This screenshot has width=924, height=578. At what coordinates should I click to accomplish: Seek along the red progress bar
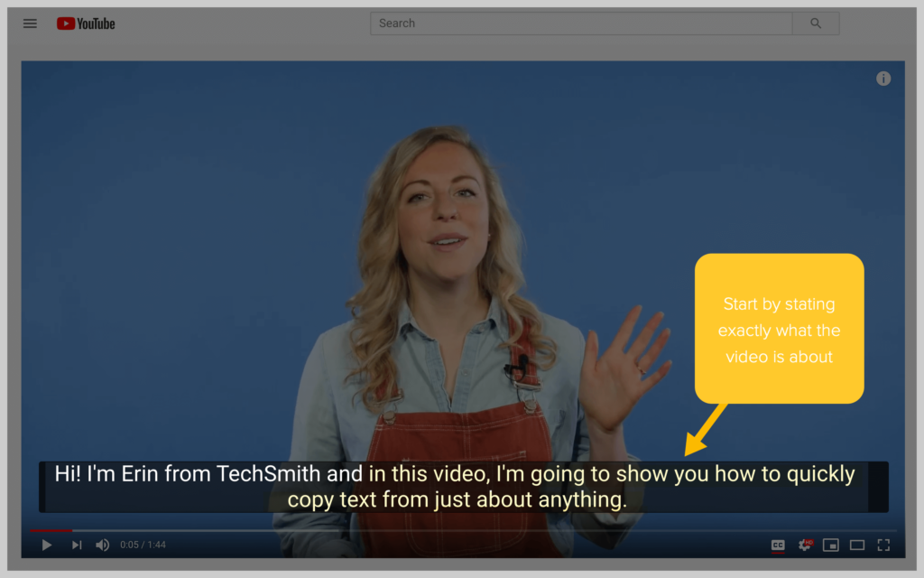(x=463, y=530)
